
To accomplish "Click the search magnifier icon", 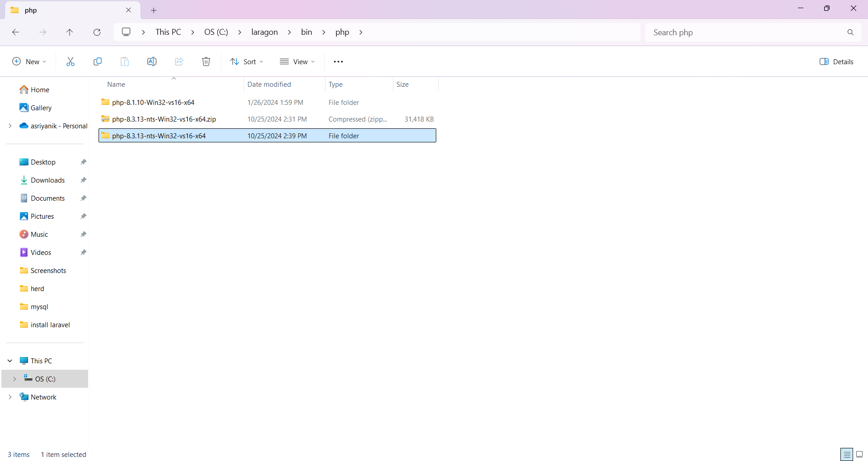I will point(850,32).
